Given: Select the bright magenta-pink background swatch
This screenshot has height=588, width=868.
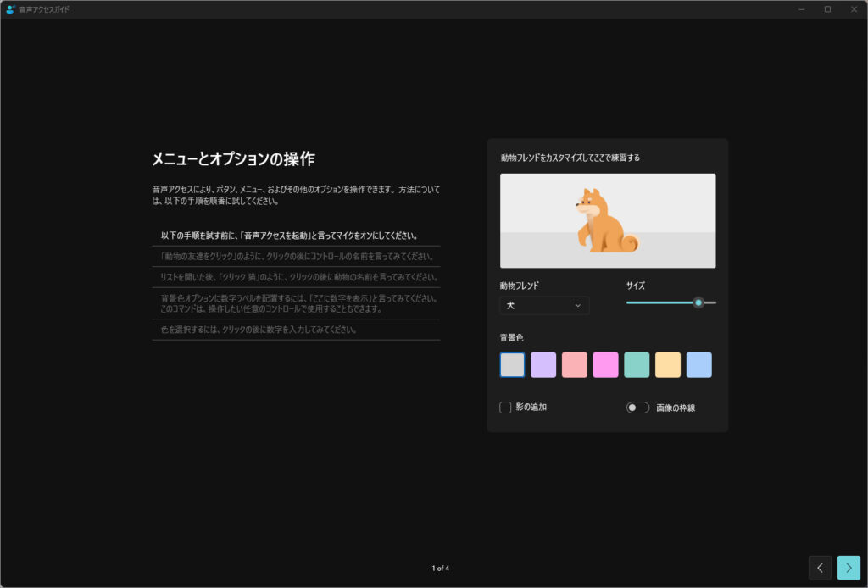Looking at the screenshot, I should (x=605, y=365).
